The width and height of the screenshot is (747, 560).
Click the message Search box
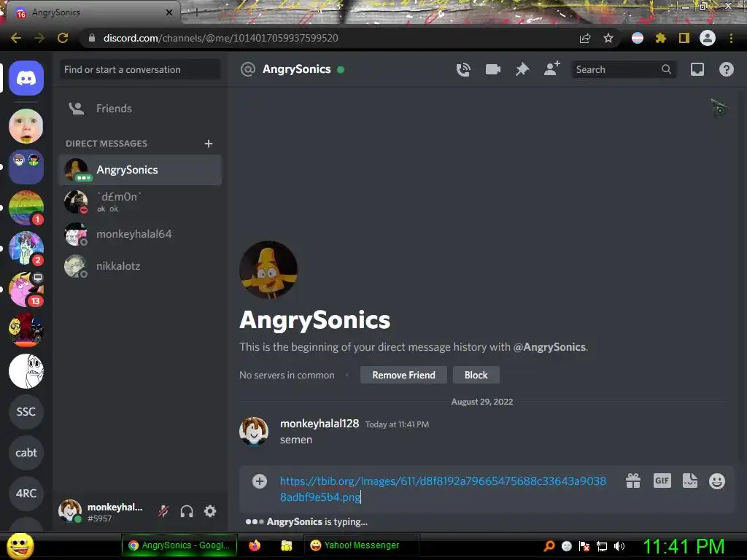pyautogui.click(x=623, y=69)
